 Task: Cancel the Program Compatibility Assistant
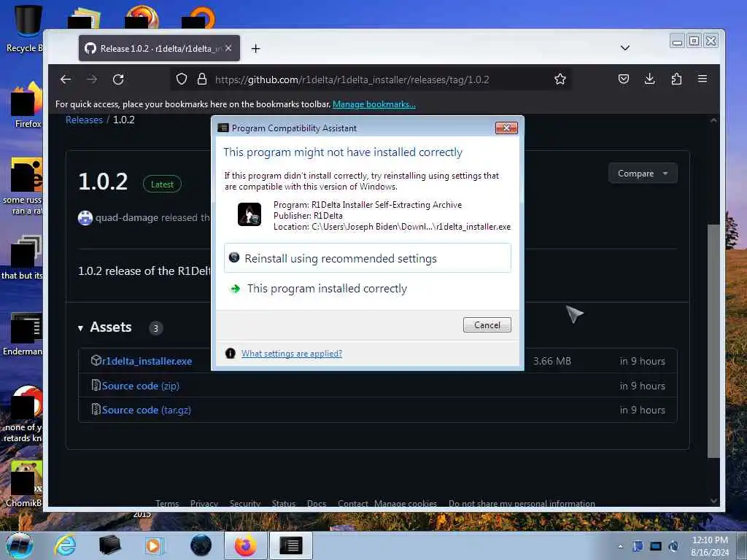487,324
